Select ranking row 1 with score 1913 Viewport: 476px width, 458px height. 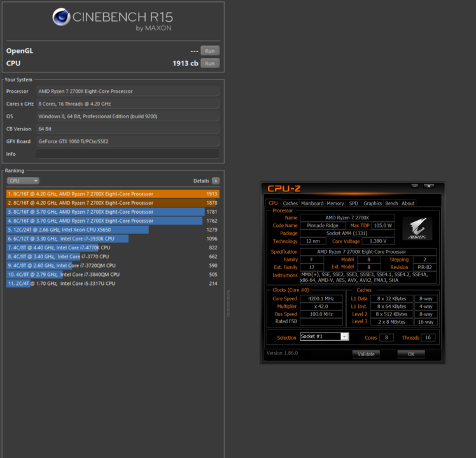(113, 194)
